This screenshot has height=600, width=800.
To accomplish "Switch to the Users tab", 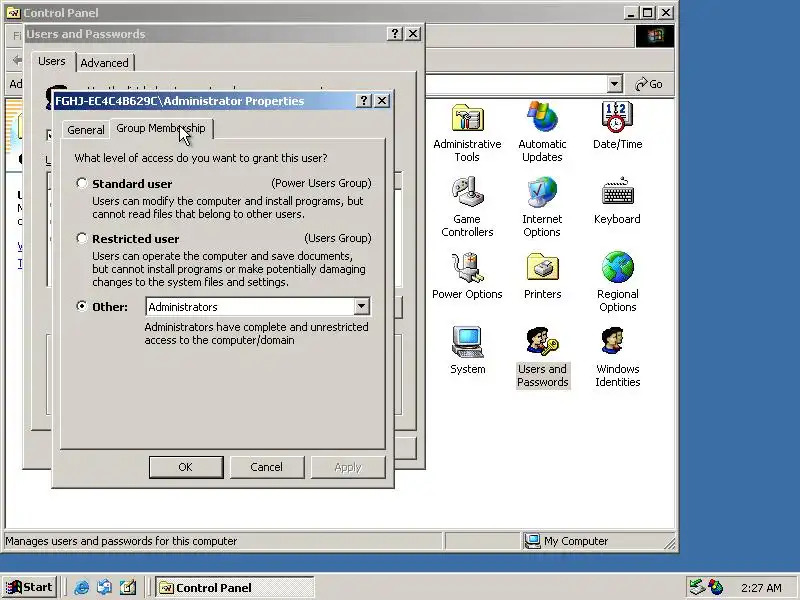I will point(52,61).
